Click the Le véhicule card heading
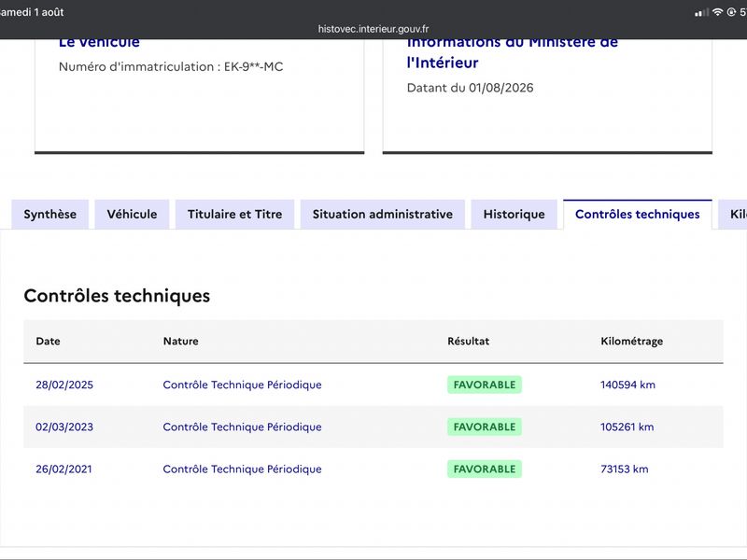Image resolution: width=747 pixels, height=560 pixels. click(x=99, y=43)
